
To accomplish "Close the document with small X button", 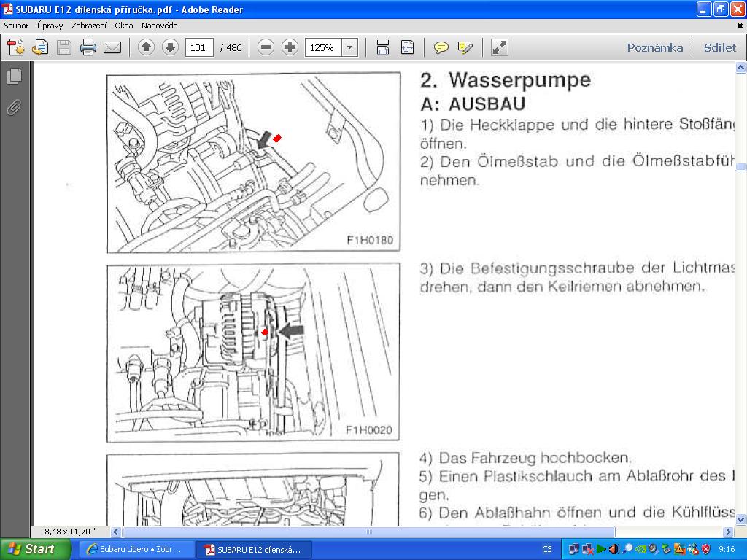I will (x=740, y=26).
